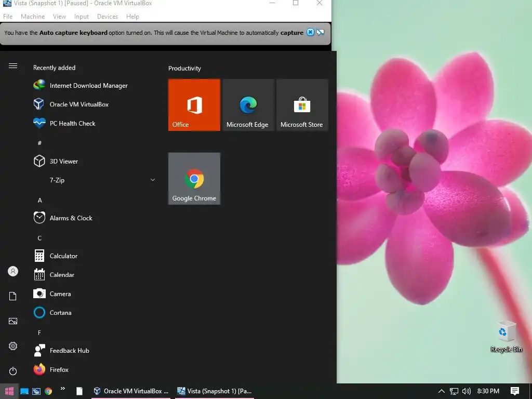Click the Show desktop taskbar icon

click(24, 391)
